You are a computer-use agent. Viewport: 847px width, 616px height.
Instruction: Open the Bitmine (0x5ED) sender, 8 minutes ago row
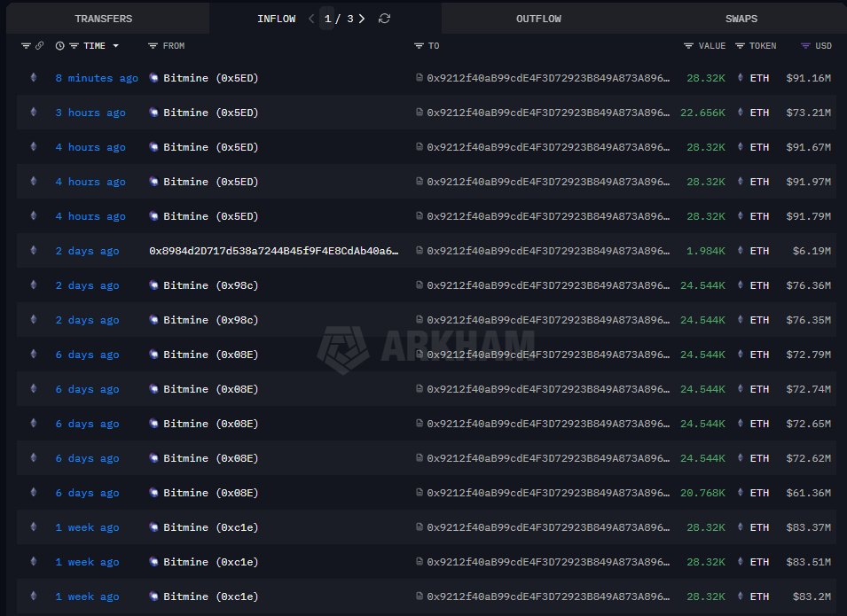(211, 78)
